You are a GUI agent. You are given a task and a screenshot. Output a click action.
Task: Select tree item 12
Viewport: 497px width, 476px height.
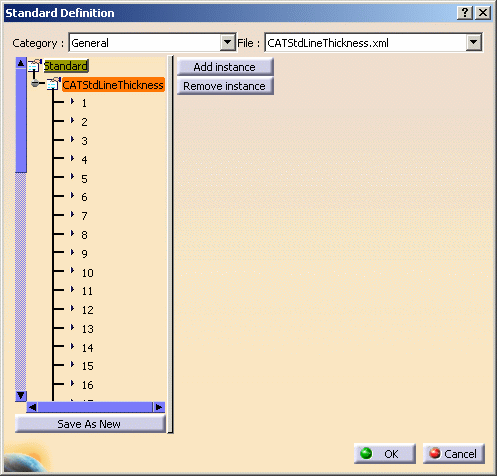88,310
